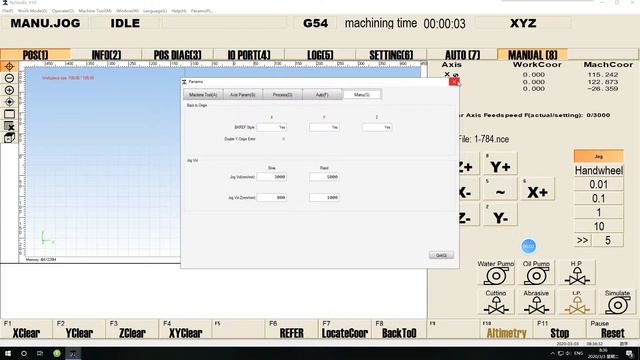Click the F2 YClear button
Image resolution: width=640 pixels, height=360 pixels.
(x=79, y=329)
